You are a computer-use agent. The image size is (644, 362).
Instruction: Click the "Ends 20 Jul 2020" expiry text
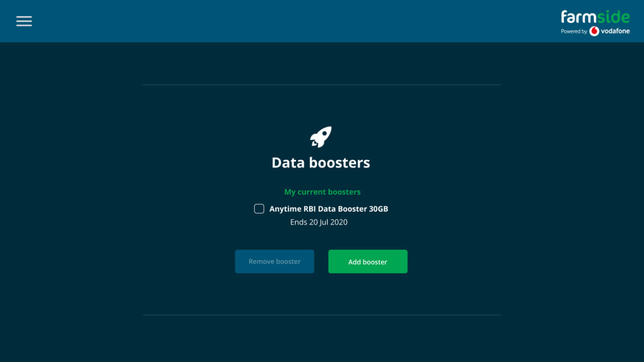click(319, 222)
